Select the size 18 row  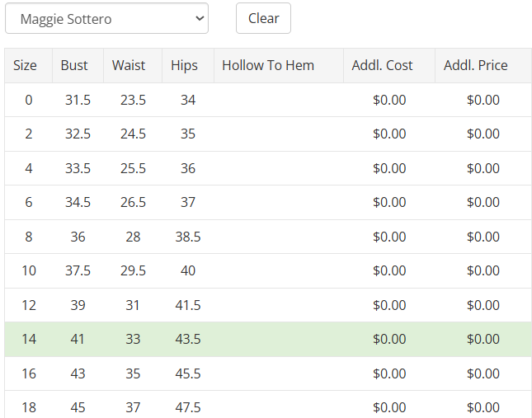point(29,407)
